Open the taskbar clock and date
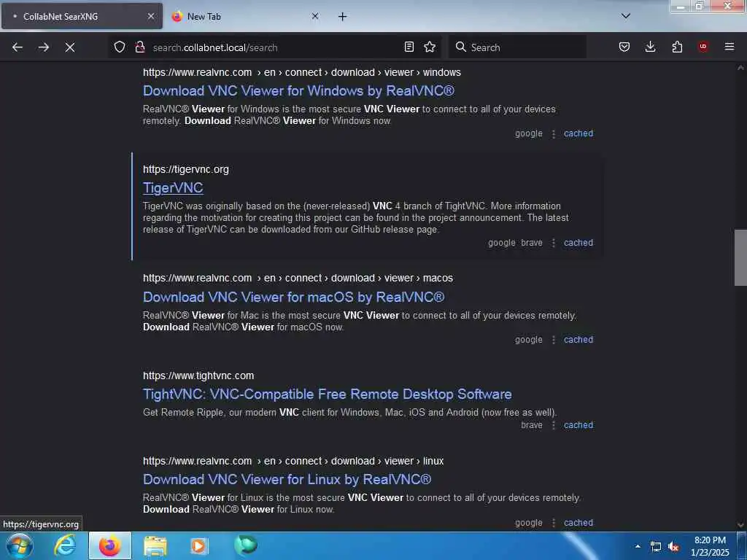747x560 pixels. tap(710, 546)
